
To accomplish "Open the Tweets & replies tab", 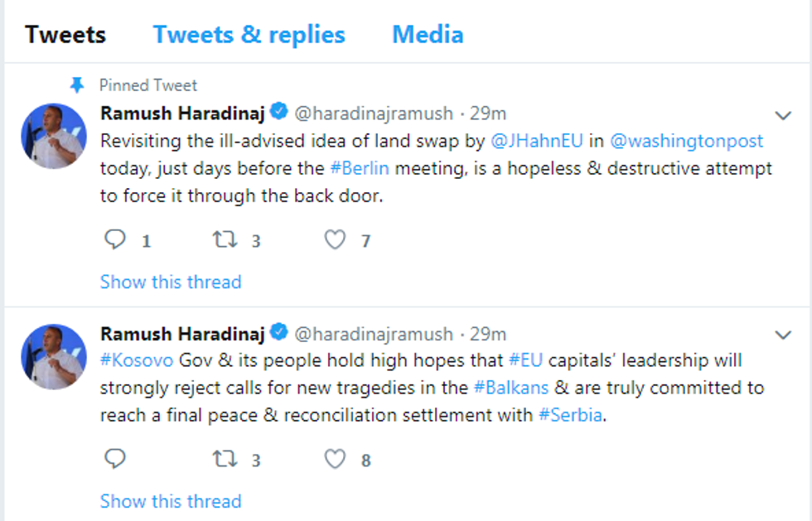I will 249,35.
